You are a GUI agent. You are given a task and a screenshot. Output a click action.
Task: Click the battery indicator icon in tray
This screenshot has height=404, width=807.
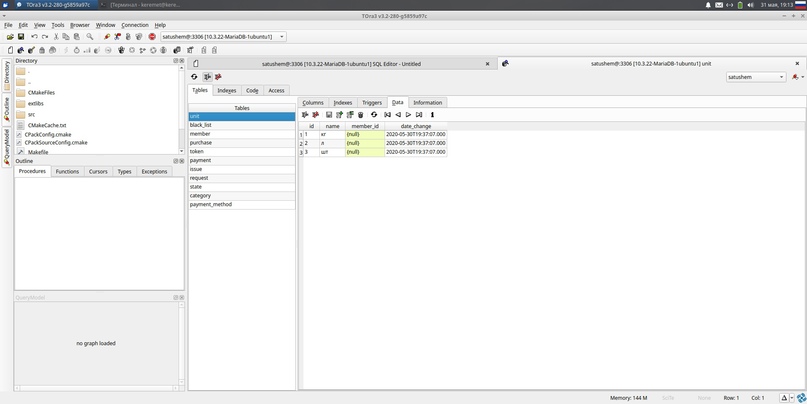click(x=740, y=5)
